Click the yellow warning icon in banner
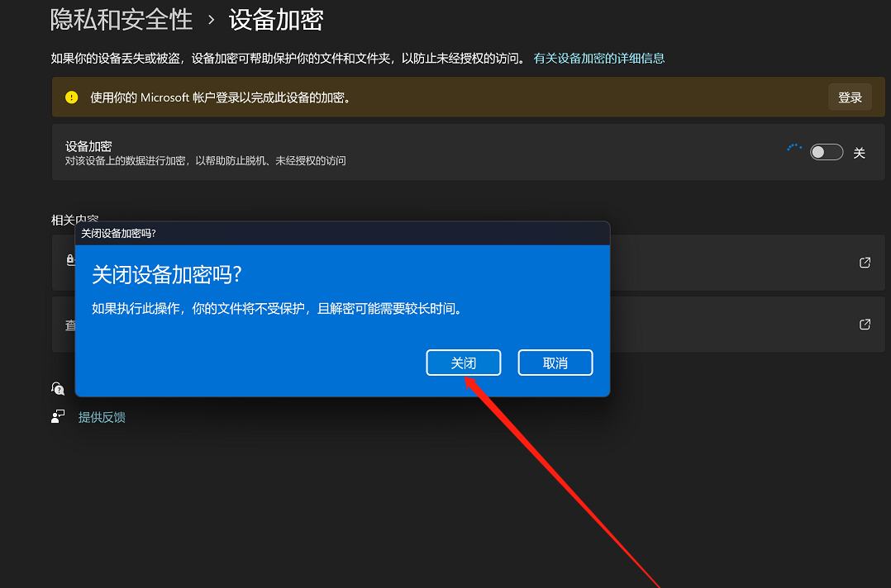Image resolution: width=891 pixels, height=588 pixels. [x=72, y=97]
